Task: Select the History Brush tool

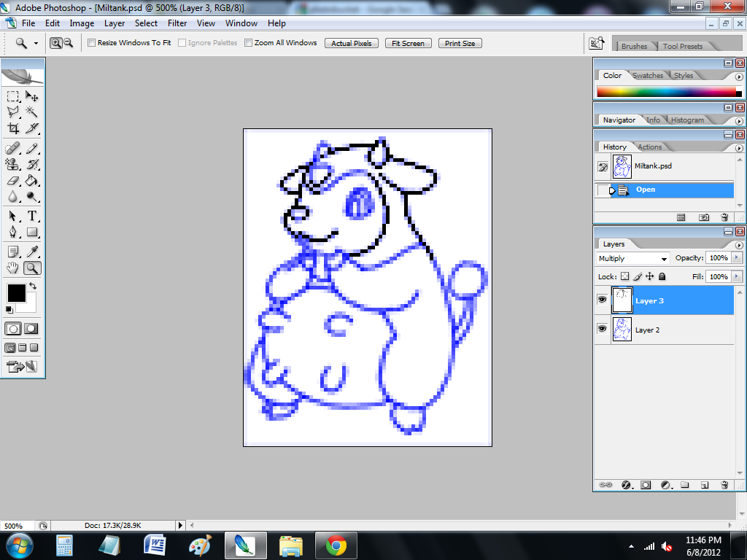Action: tap(32, 165)
